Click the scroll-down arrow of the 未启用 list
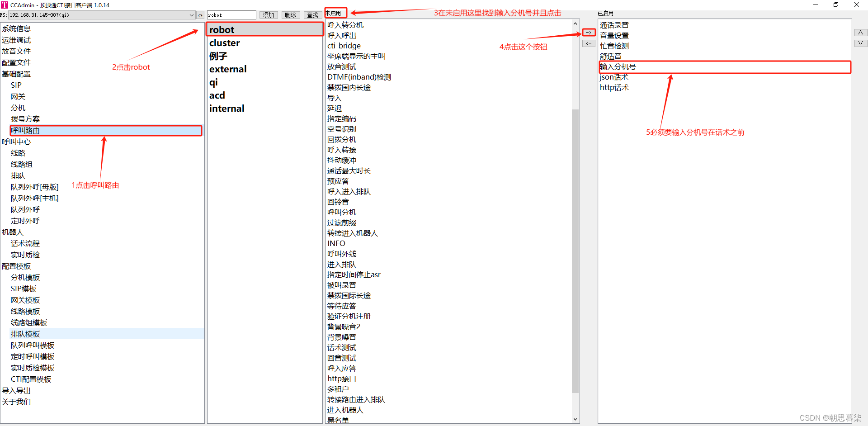The image size is (868, 426). [x=576, y=419]
